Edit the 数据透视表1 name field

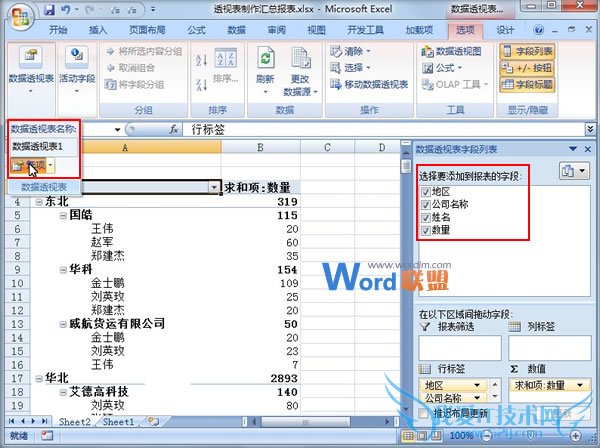44,147
